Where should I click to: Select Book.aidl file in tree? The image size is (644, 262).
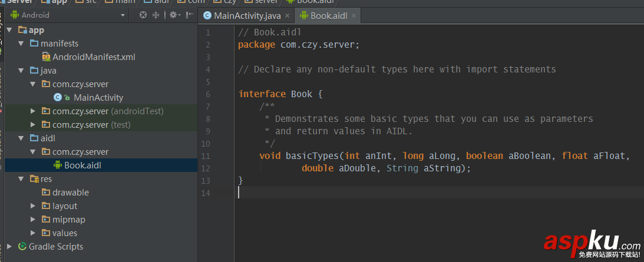pyautogui.click(x=82, y=165)
